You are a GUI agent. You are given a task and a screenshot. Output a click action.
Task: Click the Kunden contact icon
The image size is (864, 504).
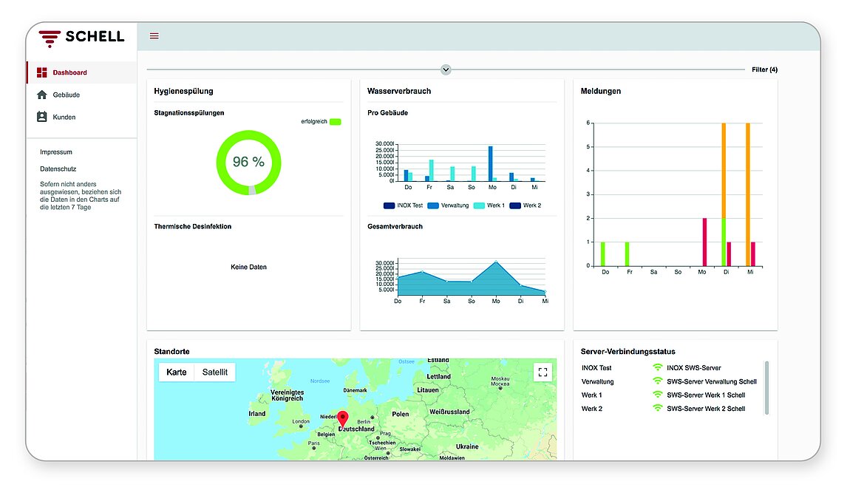point(42,117)
